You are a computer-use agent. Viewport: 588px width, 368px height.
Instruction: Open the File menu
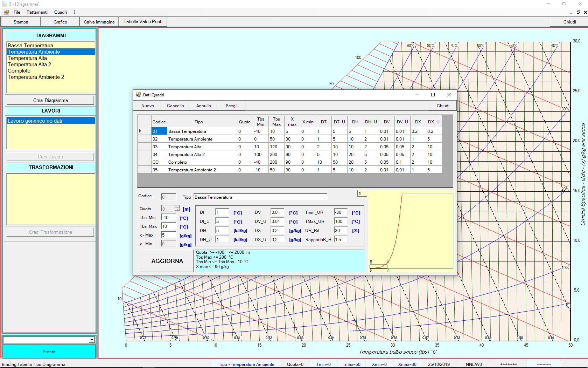pyautogui.click(x=17, y=12)
